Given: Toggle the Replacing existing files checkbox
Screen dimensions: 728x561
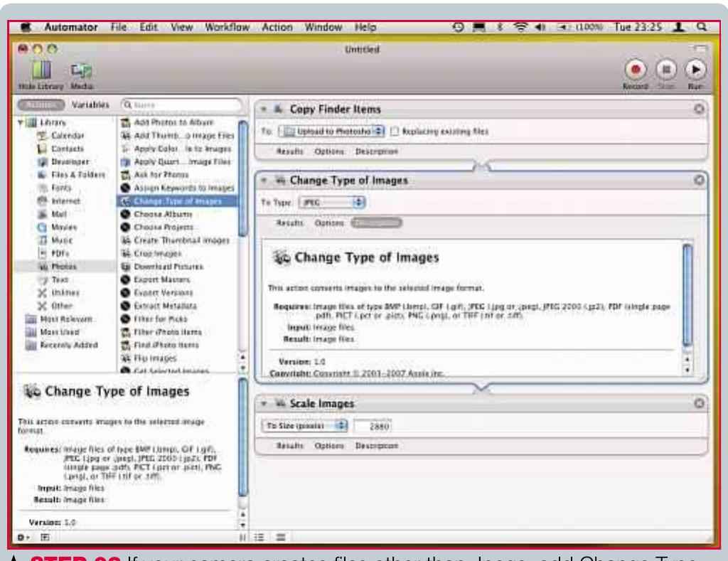Looking at the screenshot, I should [395, 132].
